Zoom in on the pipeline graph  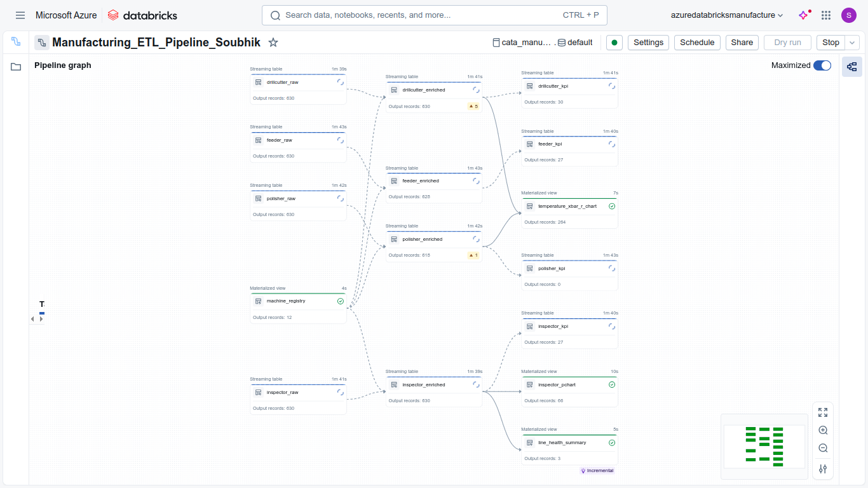point(822,430)
